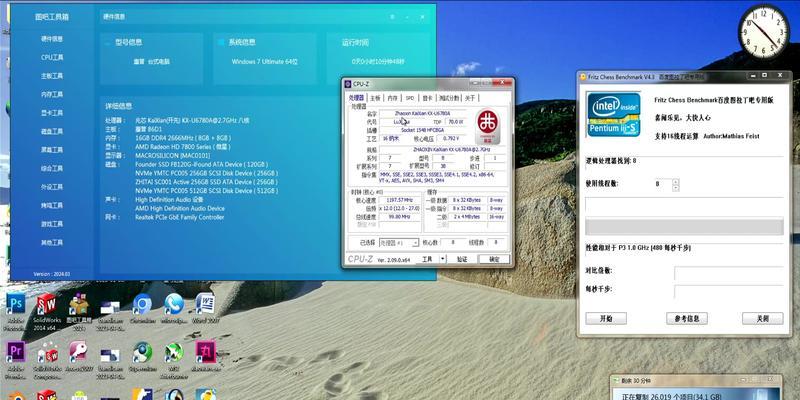Switch to 处理器 tab in CPU-Z

(x=357, y=98)
